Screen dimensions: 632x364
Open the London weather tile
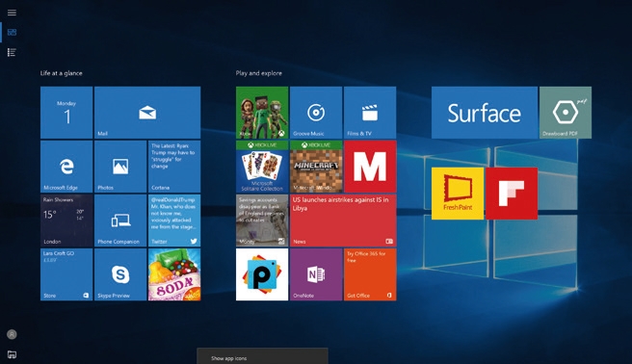66,221
